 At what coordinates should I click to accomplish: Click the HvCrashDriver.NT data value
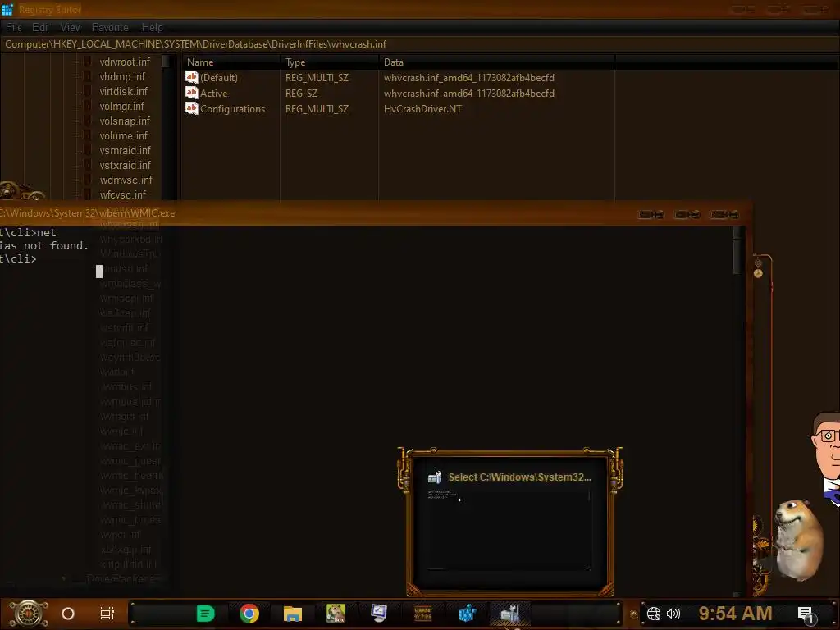(422, 109)
